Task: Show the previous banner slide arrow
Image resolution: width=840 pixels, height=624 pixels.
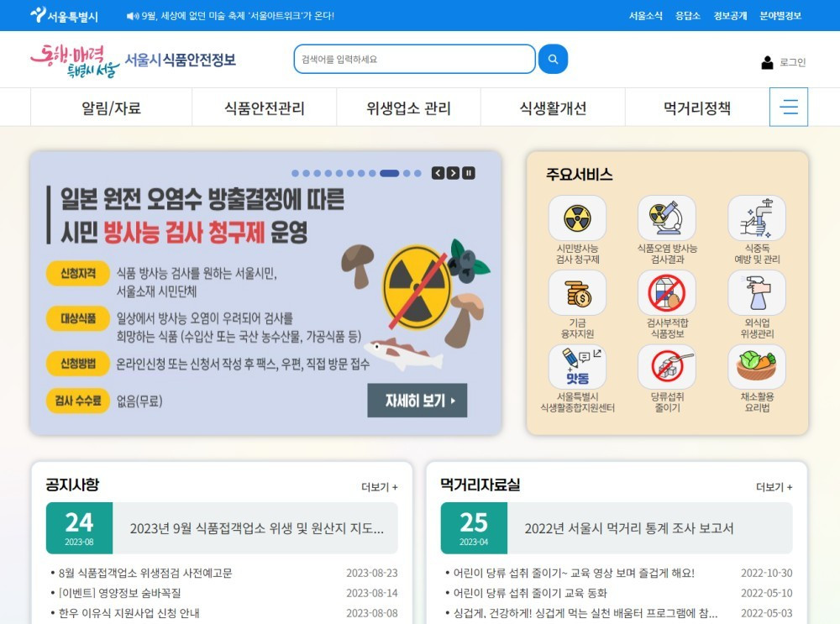Action: coord(438,173)
